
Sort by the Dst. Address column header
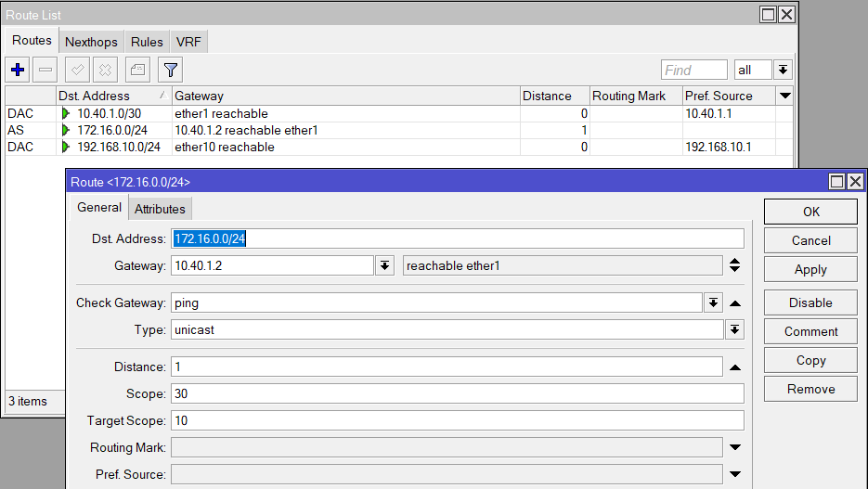point(113,96)
